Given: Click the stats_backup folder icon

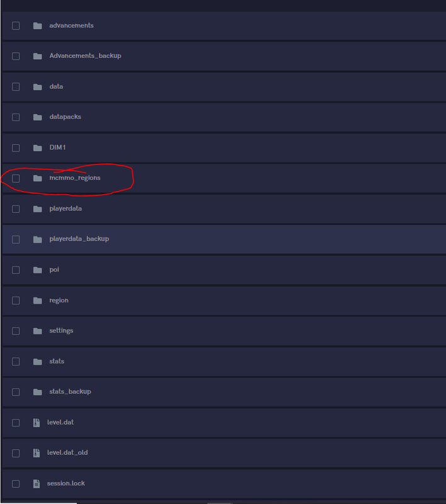Looking at the screenshot, I should point(38,392).
